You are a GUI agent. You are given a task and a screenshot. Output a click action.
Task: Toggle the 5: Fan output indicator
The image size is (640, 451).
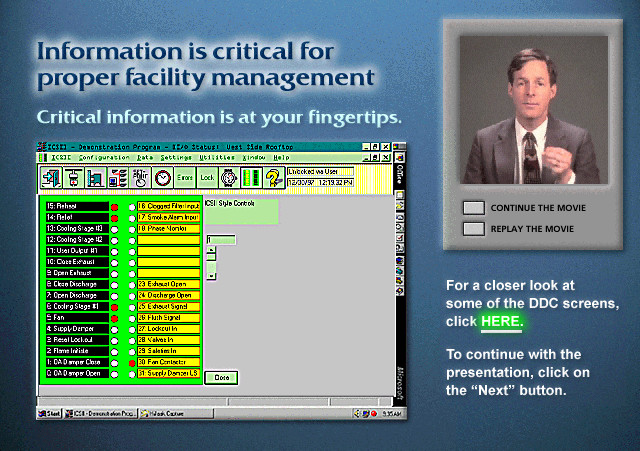(114, 318)
